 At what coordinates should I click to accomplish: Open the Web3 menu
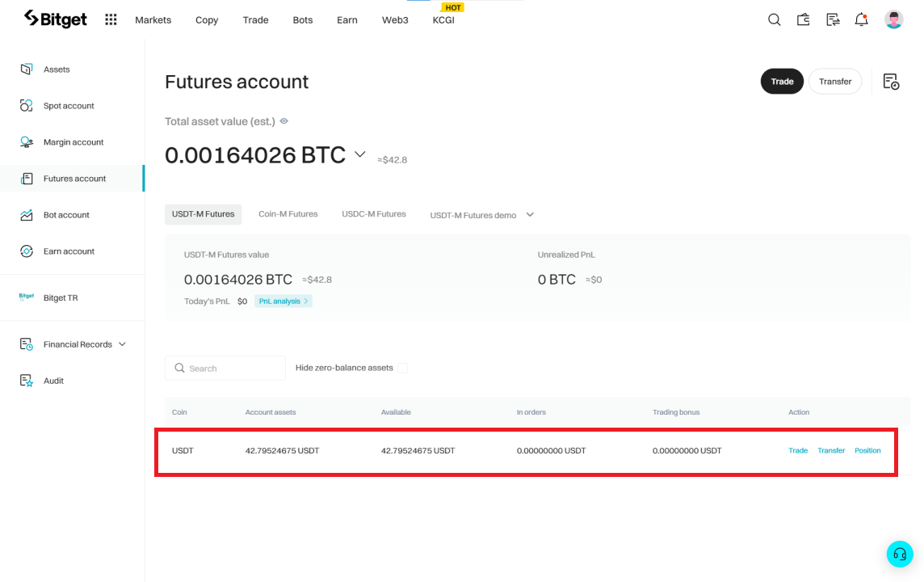tap(395, 20)
